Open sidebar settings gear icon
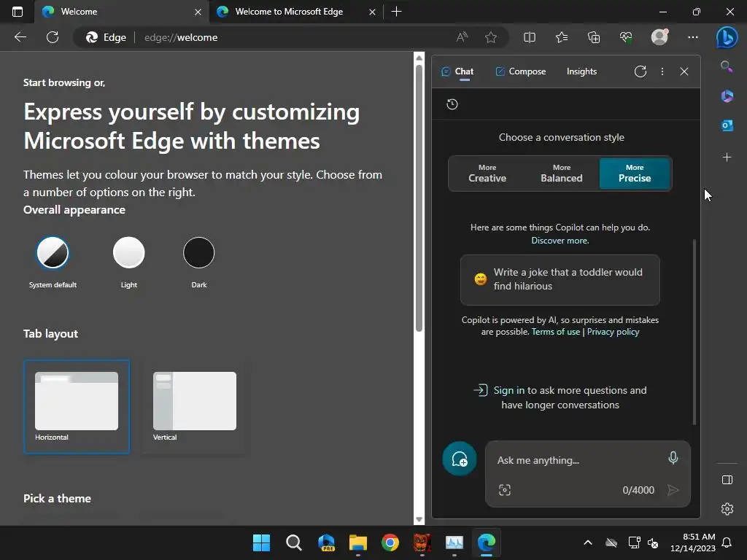The image size is (747, 560). point(727,509)
